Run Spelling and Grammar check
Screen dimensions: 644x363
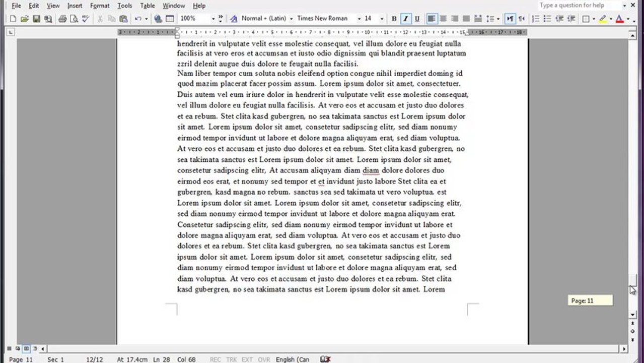click(x=86, y=19)
